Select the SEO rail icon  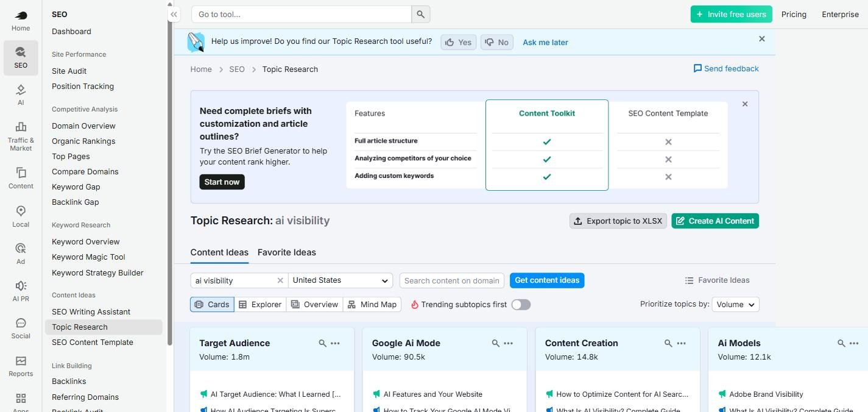point(21,57)
